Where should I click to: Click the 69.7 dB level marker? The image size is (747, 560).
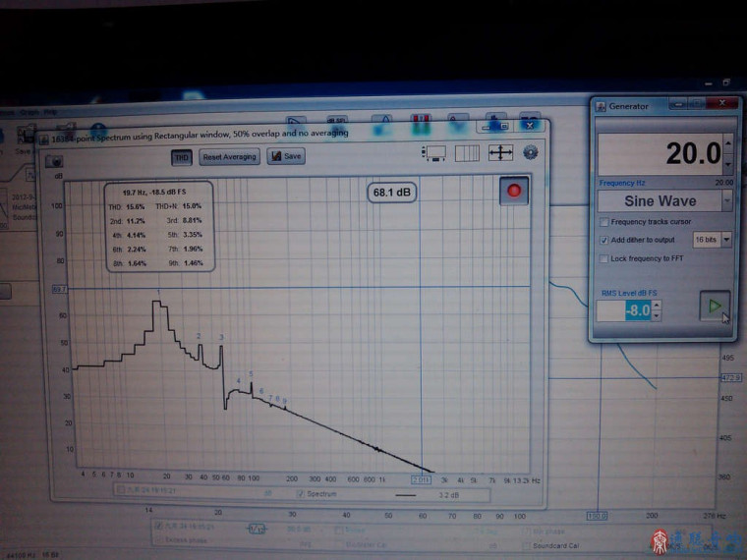click(59, 289)
